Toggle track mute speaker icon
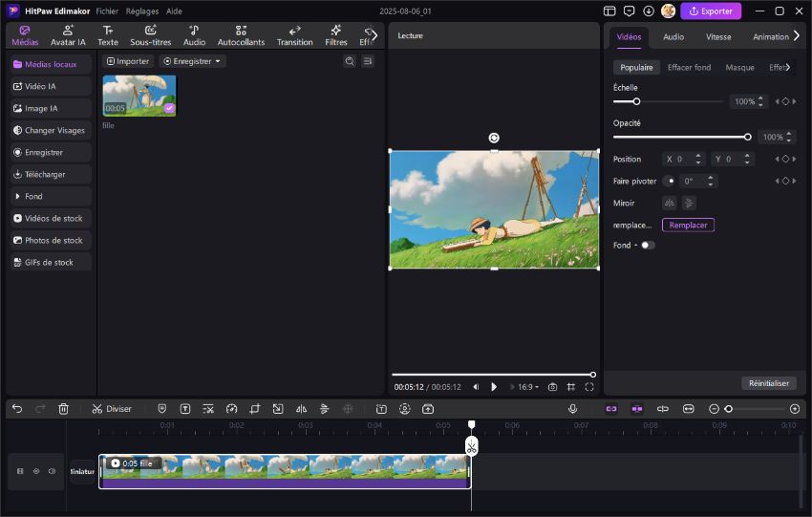Screen dimensions: 812x517 53,471
